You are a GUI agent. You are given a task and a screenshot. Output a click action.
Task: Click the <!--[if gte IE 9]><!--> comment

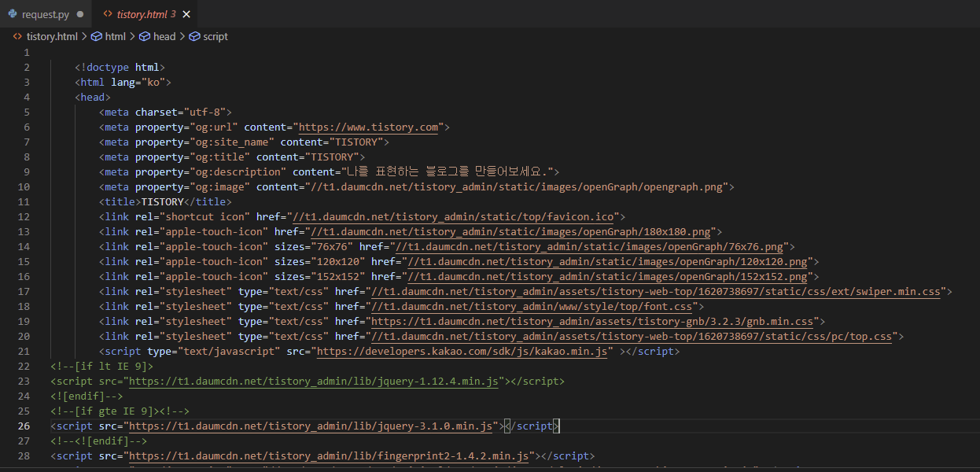pos(120,411)
